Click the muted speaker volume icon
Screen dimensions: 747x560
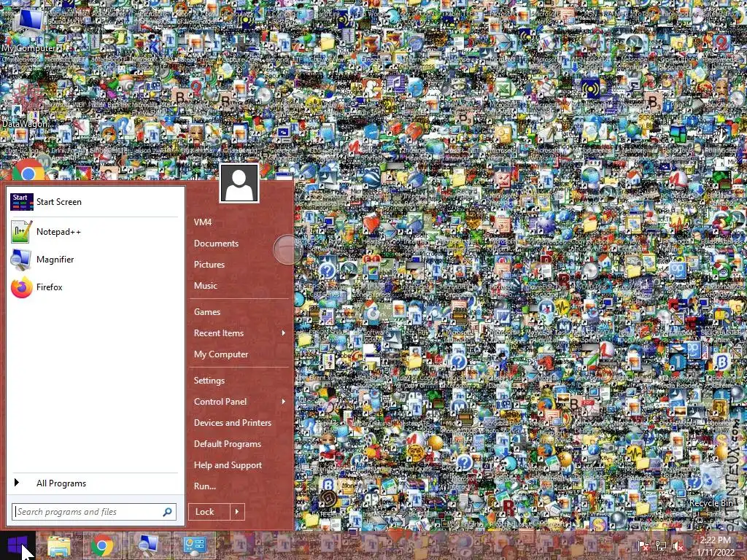pyautogui.click(x=678, y=546)
